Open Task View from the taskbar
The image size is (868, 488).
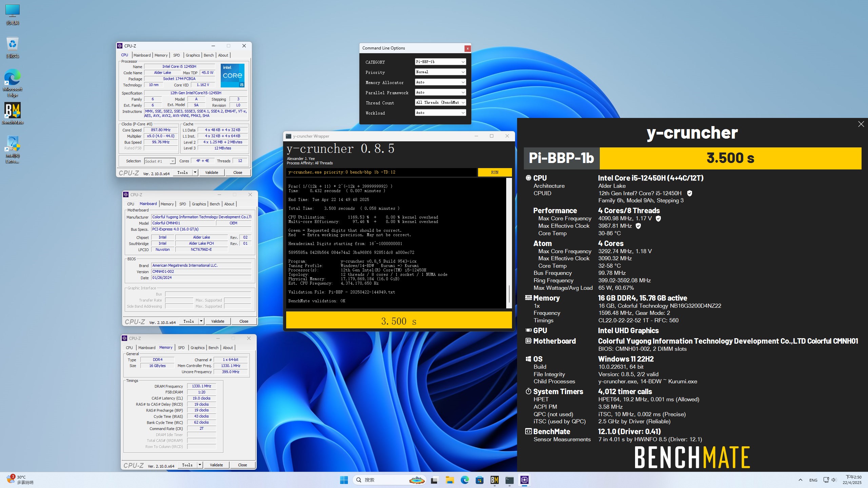point(434,480)
